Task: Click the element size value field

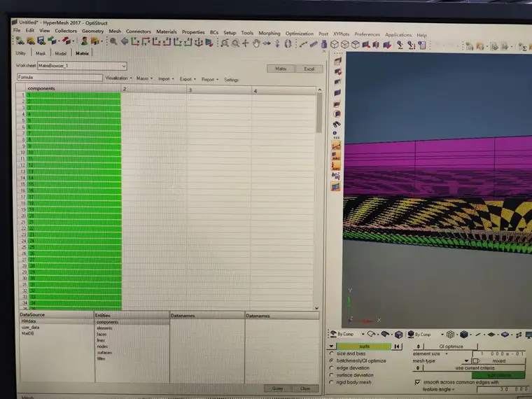Action: pos(499,353)
